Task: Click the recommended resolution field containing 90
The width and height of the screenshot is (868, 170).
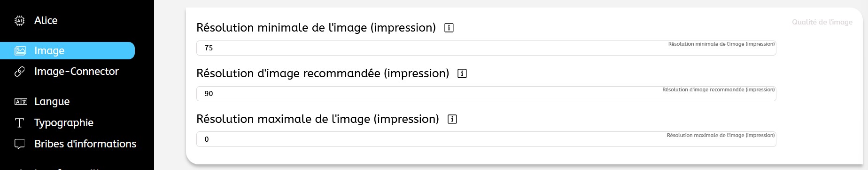Action: (486, 94)
